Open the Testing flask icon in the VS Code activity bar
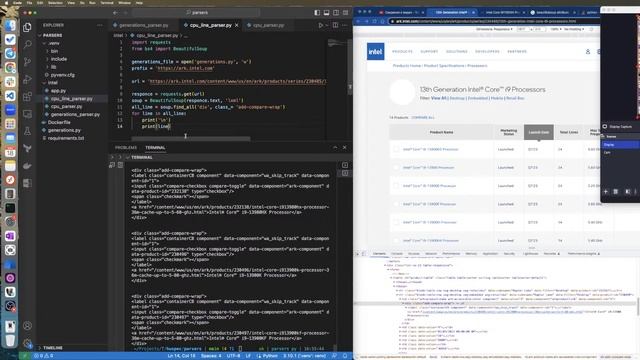This screenshot has height=360, width=640. (27, 131)
